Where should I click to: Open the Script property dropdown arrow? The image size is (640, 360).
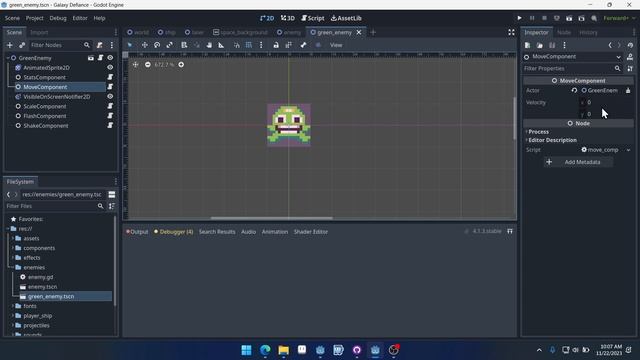pos(629,150)
